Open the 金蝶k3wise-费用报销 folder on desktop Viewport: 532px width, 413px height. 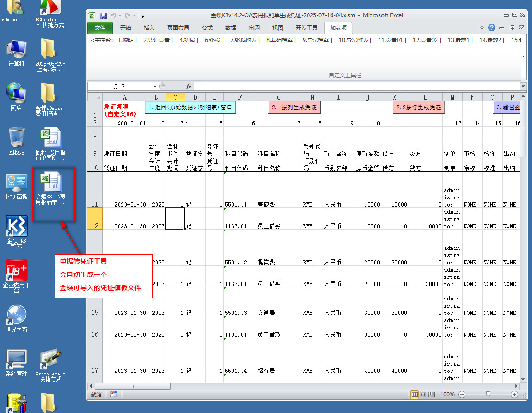pos(50,99)
